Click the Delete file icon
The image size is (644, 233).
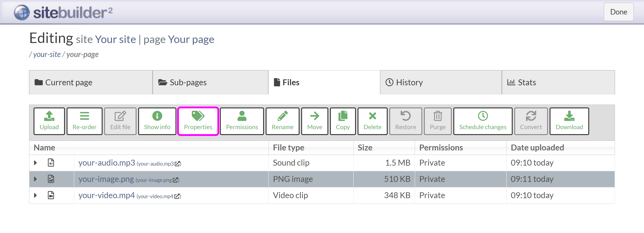pos(372,121)
